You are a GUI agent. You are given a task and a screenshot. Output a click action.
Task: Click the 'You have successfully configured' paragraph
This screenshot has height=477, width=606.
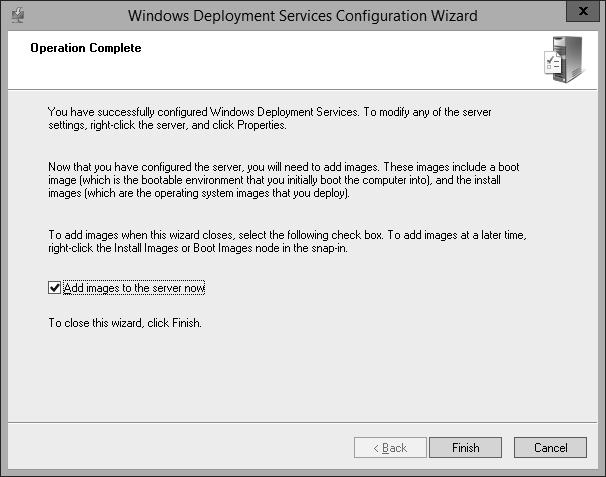[x=270, y=118]
